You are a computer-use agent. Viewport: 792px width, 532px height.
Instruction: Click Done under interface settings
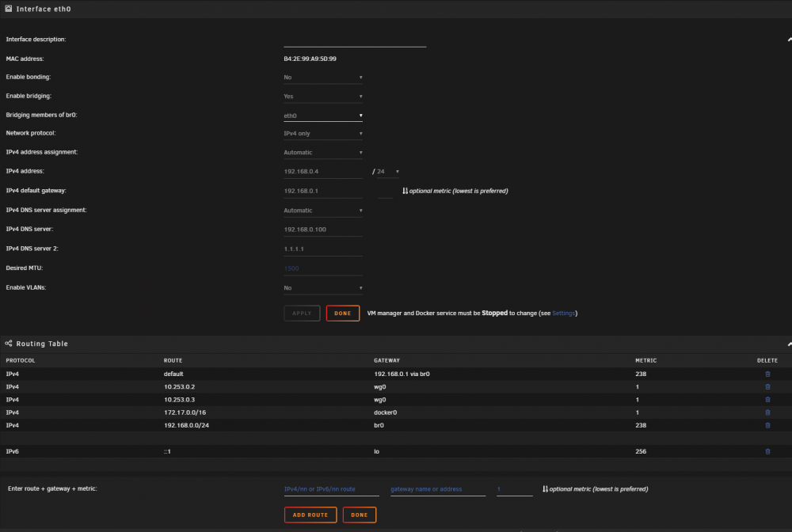click(342, 313)
